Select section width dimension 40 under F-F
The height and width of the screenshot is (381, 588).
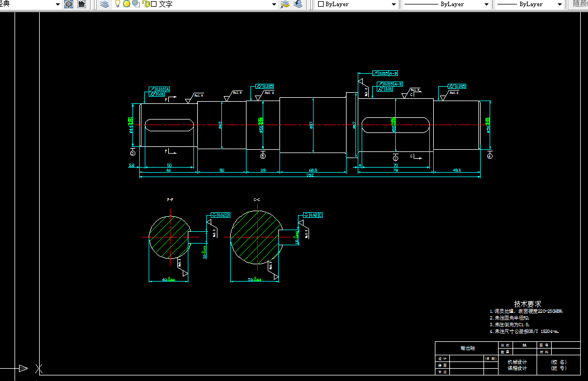coord(168,279)
